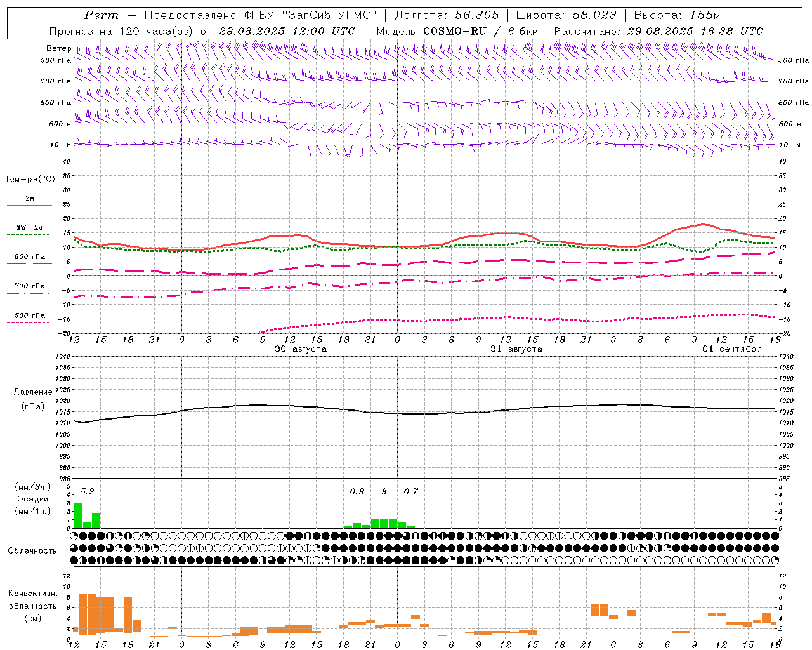Click the "5.2" precipitation total value
Screen dimensions: 812x650
point(87,491)
